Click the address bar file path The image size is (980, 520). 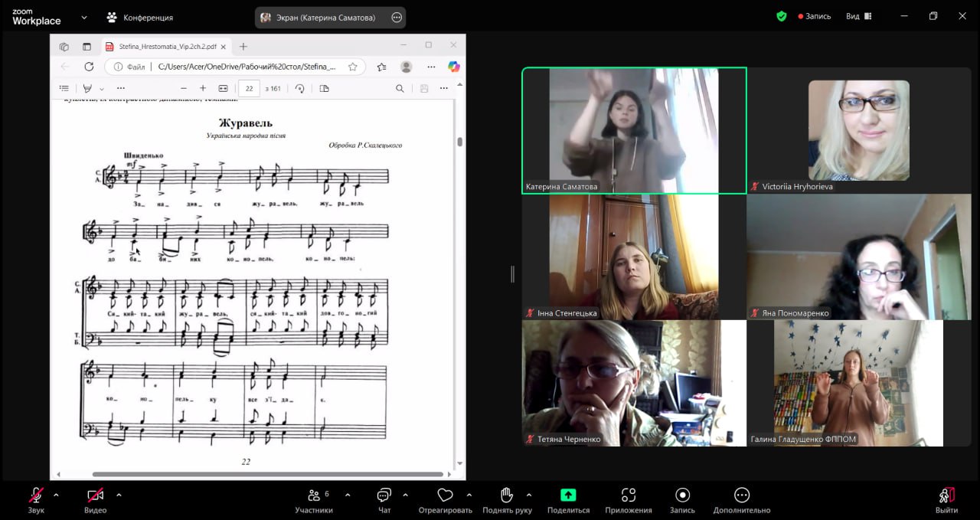[x=247, y=67]
